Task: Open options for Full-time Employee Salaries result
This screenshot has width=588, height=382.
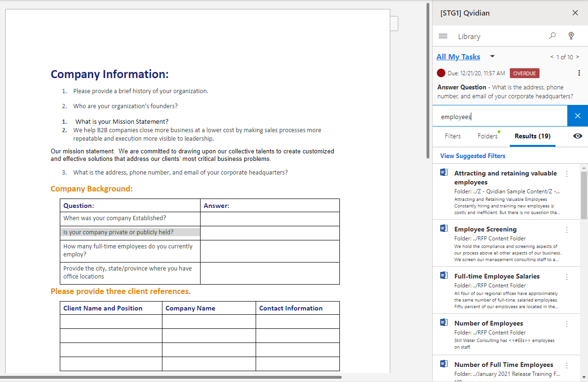Action: point(566,277)
